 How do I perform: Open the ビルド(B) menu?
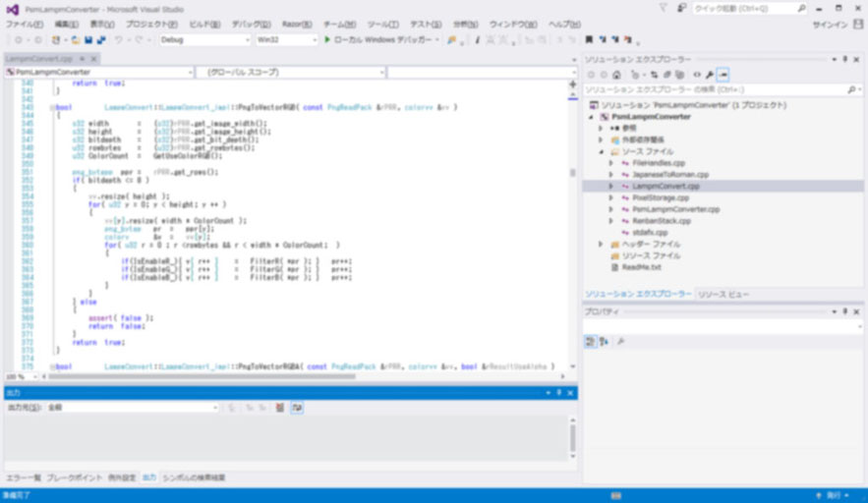[204, 25]
